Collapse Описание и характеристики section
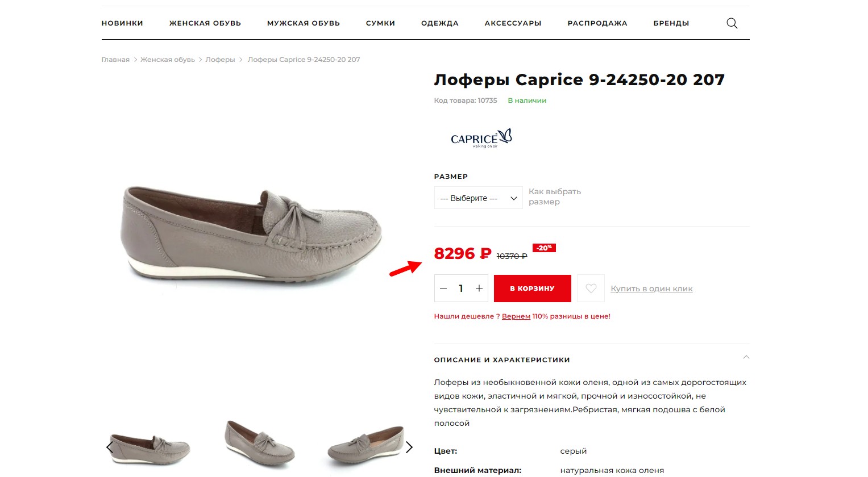This screenshot has width=868, height=477. (x=746, y=358)
